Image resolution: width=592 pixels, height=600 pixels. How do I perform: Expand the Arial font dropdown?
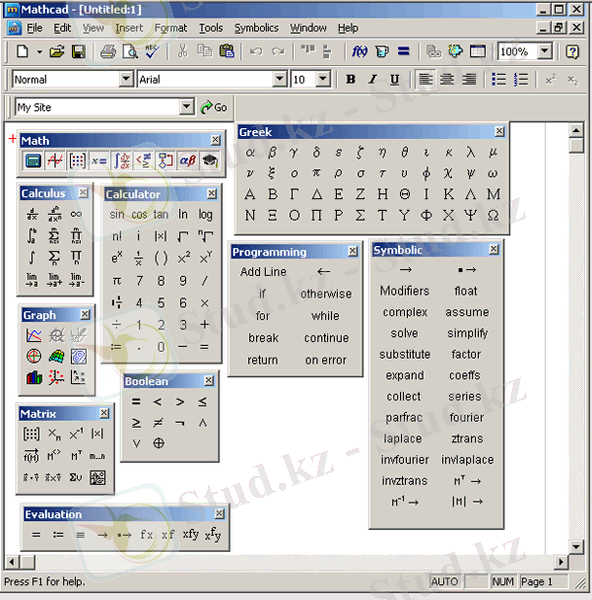click(280, 79)
